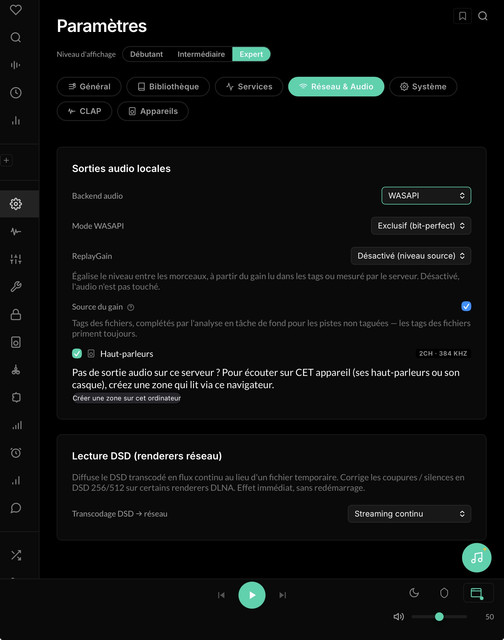Click the floating green music note button
Screen dimensions: 504x640
tap(476, 558)
